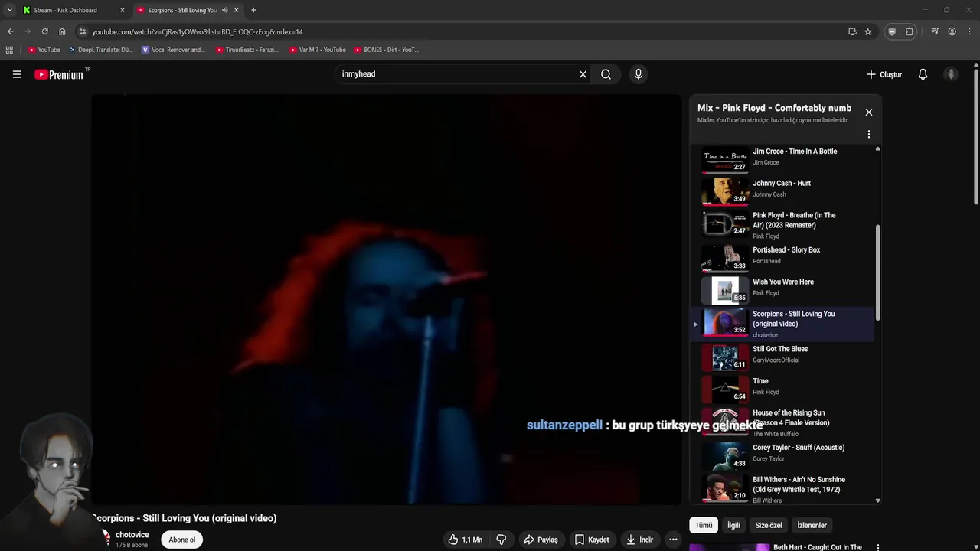The height and width of the screenshot is (551, 980).
Task: Download the video with İndir
Action: pyautogui.click(x=639, y=540)
